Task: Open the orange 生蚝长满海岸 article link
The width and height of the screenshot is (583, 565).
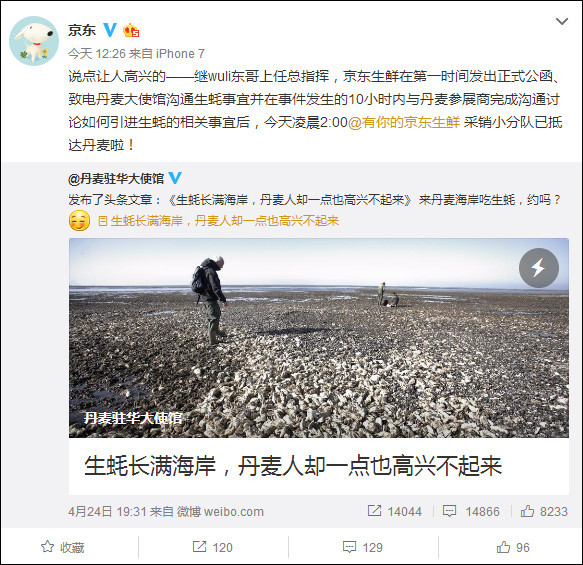Action: (x=218, y=221)
